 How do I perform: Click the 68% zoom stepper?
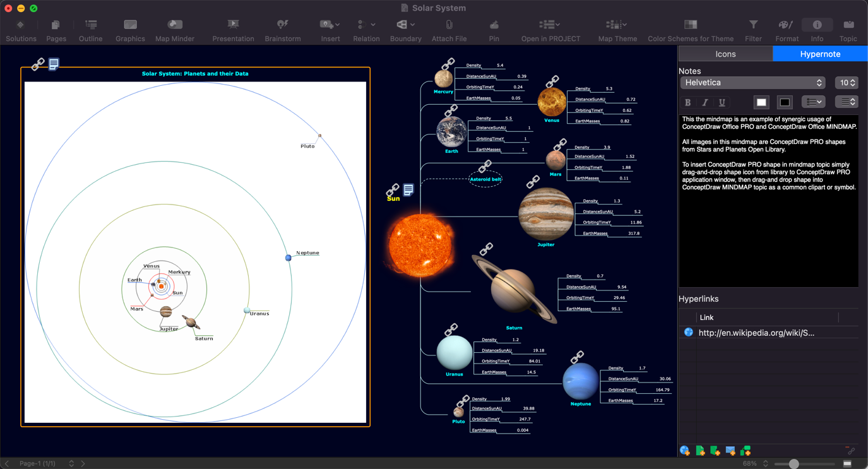[x=766, y=463]
